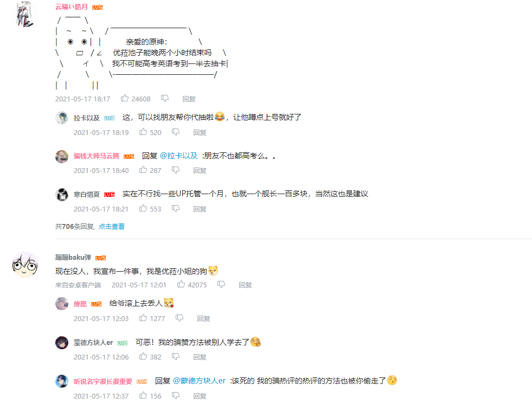Open 蹦蹦baku弹's avatar image
Image resolution: width=532 pixels, height=404 pixels.
[x=25, y=265]
